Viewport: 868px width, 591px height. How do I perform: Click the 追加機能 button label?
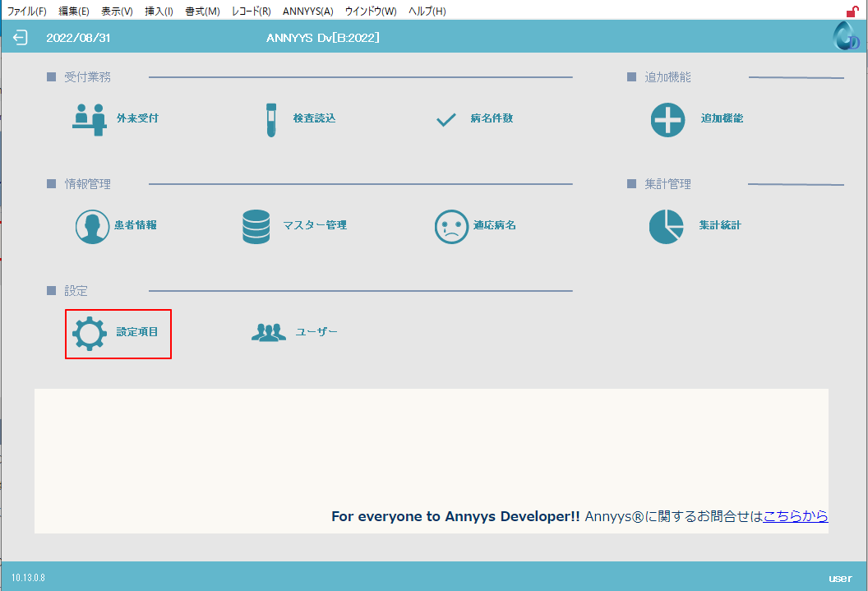[722, 118]
